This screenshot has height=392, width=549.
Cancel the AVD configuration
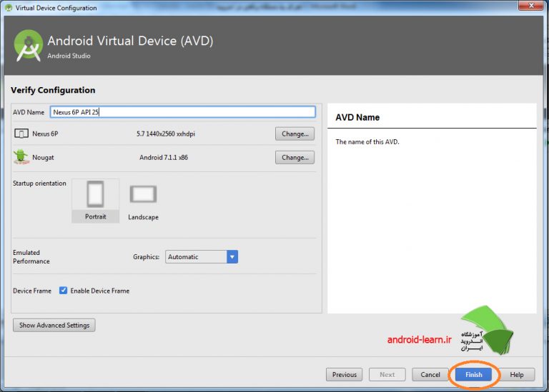[x=430, y=374]
